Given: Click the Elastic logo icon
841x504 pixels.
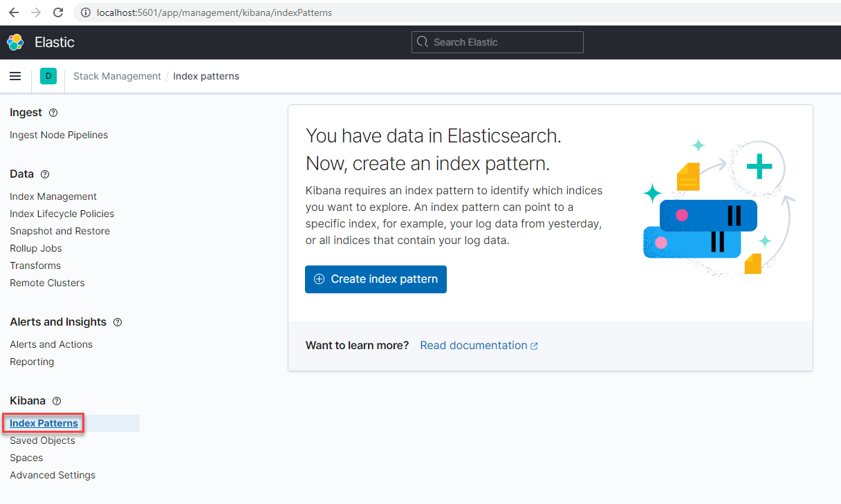Looking at the screenshot, I should coord(15,42).
